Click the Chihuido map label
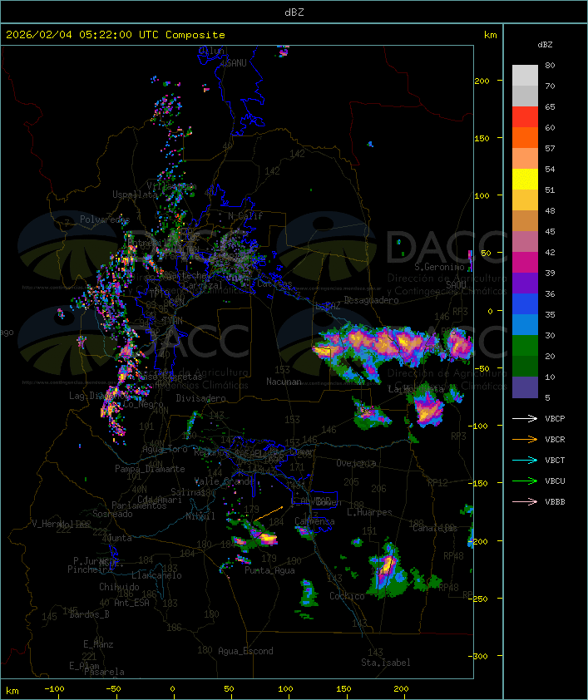This screenshot has width=588, height=700. (x=119, y=587)
